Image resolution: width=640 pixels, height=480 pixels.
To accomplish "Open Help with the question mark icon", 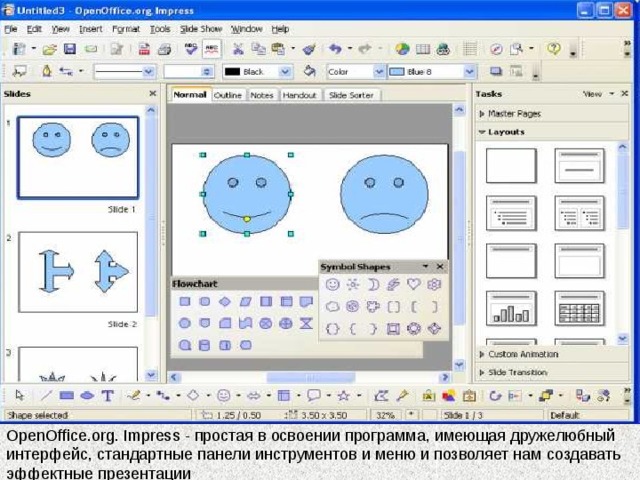I will [x=554, y=49].
